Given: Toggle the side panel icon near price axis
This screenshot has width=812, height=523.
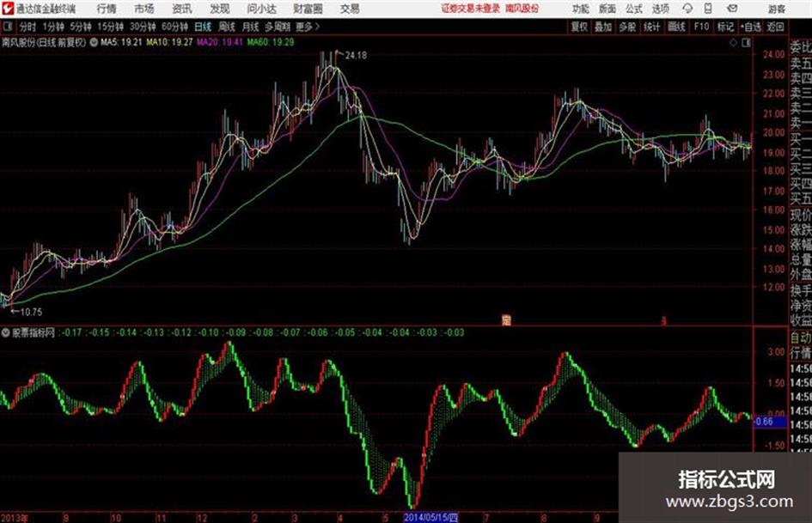Looking at the screenshot, I should click(746, 43).
